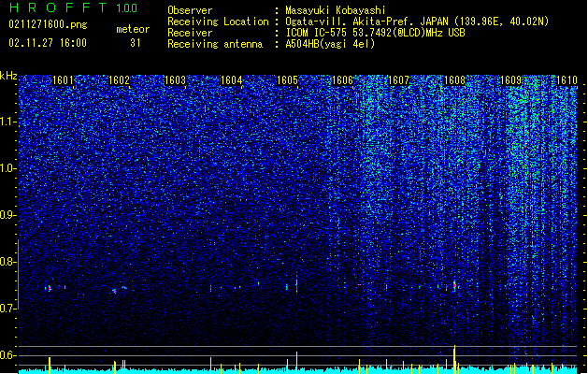Click the 1.0 kHz axis label
The width and height of the screenshot is (588, 374).
coord(7,168)
